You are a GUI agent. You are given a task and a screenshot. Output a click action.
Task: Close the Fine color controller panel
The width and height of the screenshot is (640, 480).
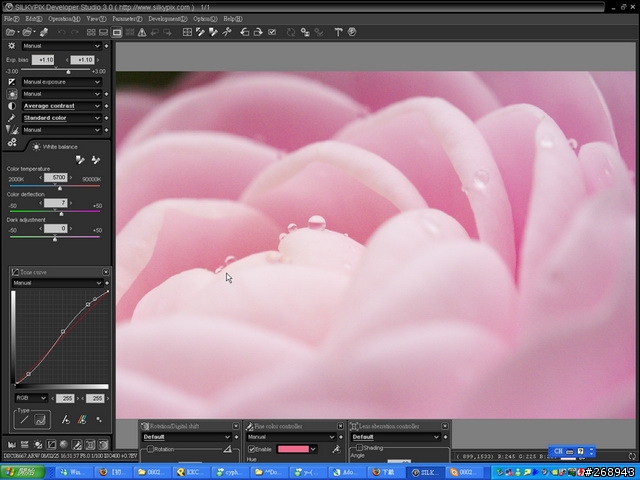(340, 426)
